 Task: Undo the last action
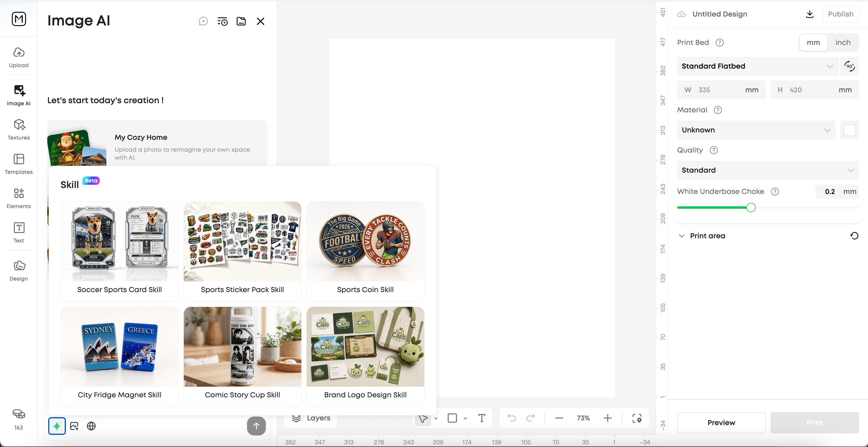(511, 418)
